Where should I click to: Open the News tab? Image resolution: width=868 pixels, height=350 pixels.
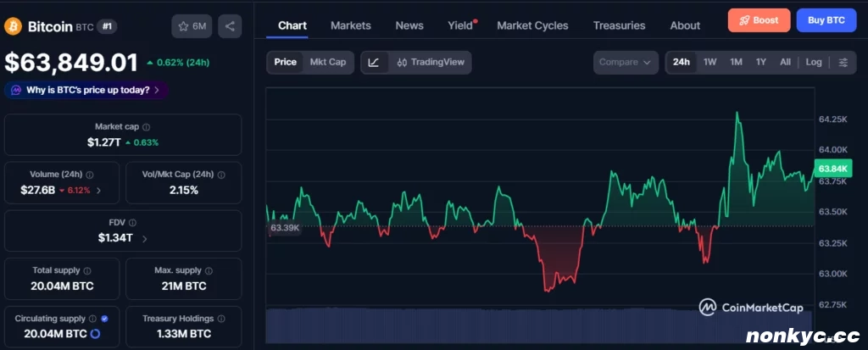point(409,25)
